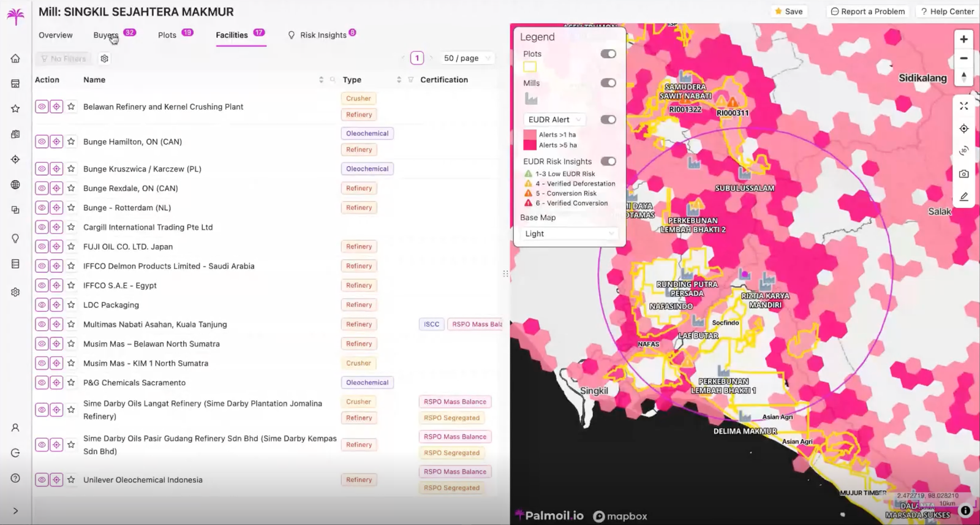Toggle the 3D map view control
The height and width of the screenshot is (525, 980).
coord(963,151)
